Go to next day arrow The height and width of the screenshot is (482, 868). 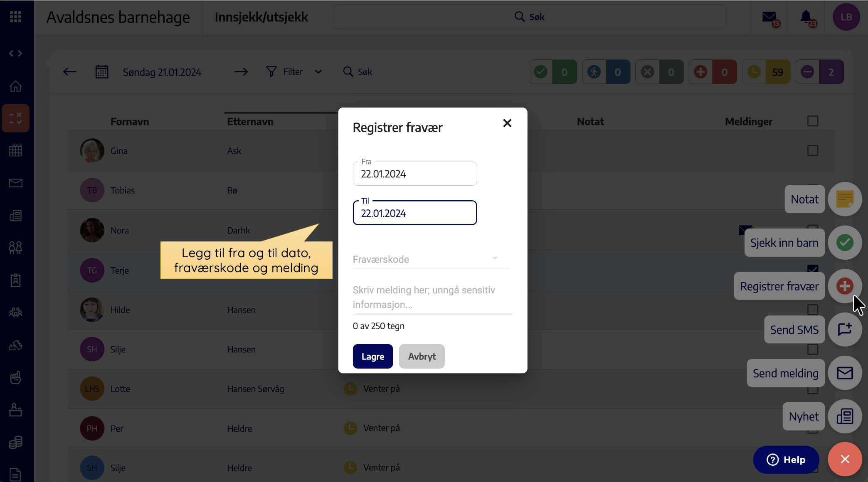point(241,72)
